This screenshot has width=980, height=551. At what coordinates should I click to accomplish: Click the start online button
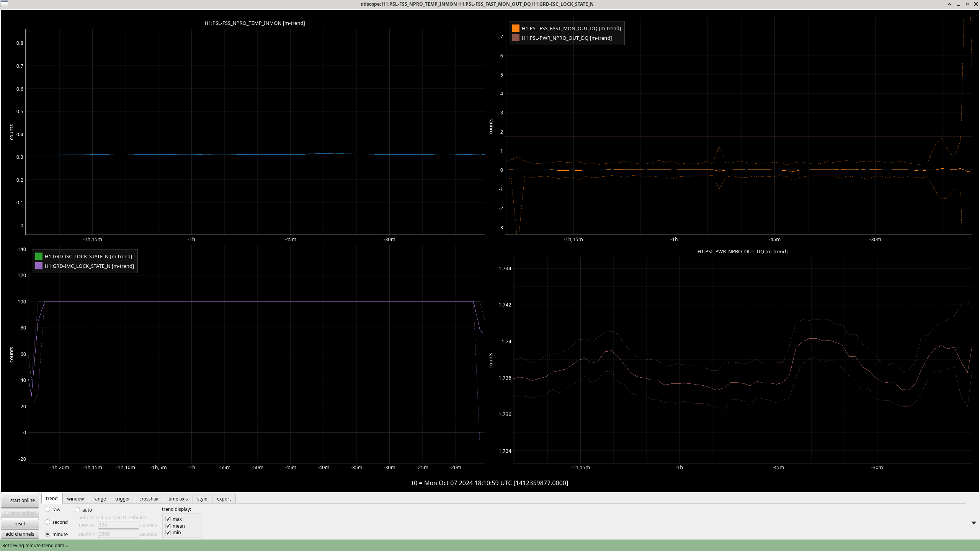[x=20, y=500]
